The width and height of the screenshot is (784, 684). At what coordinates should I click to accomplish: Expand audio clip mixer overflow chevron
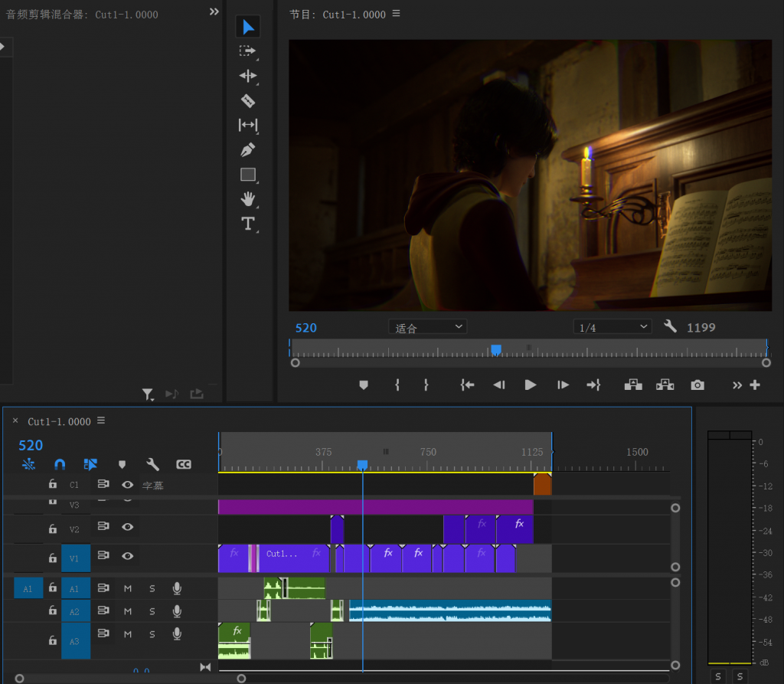tap(214, 11)
